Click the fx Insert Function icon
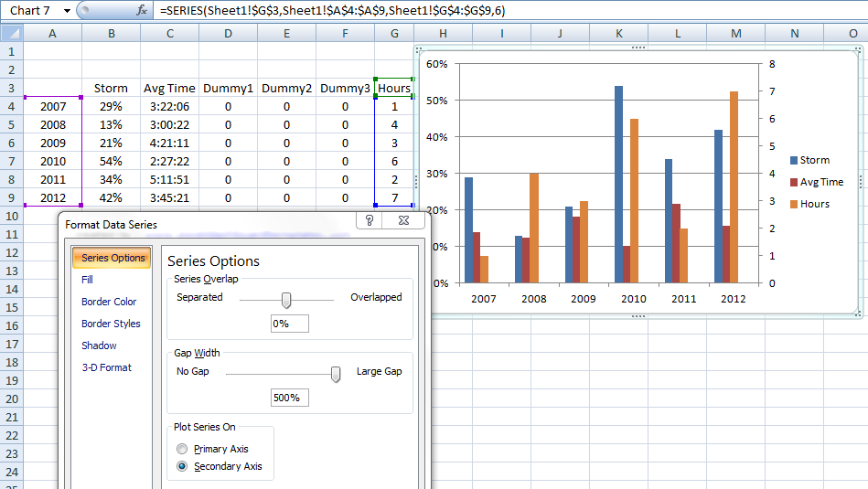This screenshot has width=868, height=489. point(142,10)
